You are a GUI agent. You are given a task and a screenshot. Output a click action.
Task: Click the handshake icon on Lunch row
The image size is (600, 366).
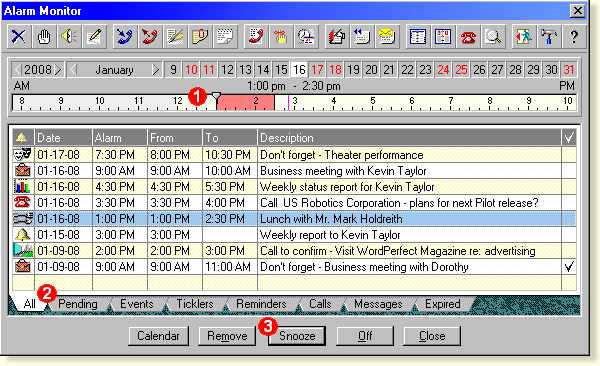[x=23, y=219]
